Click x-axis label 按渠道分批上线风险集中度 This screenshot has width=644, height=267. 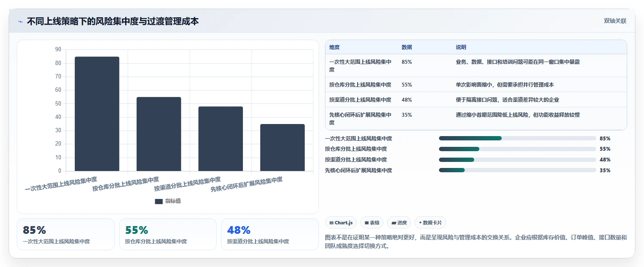click(x=187, y=184)
